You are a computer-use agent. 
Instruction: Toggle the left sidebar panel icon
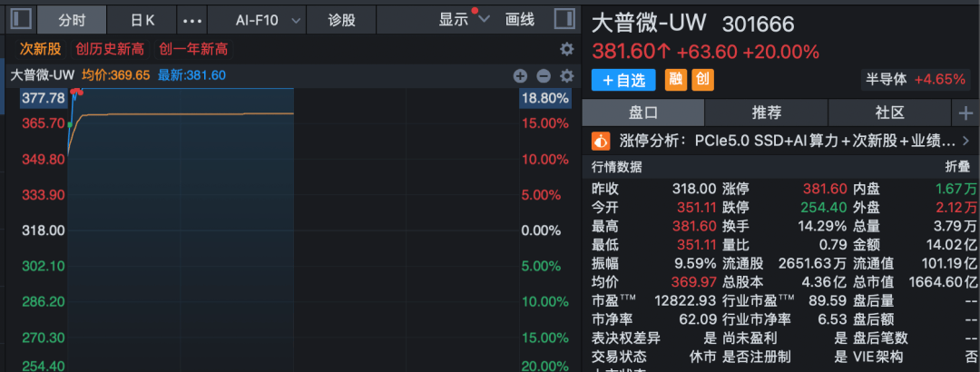click(x=21, y=19)
